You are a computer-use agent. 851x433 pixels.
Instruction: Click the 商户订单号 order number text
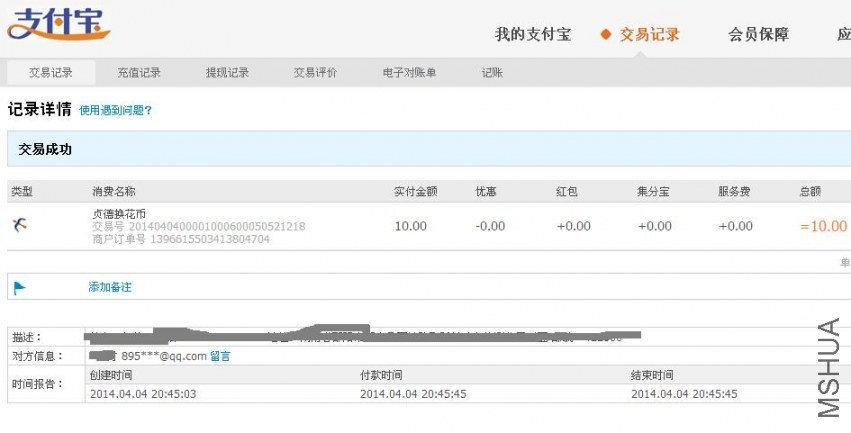click(x=181, y=239)
